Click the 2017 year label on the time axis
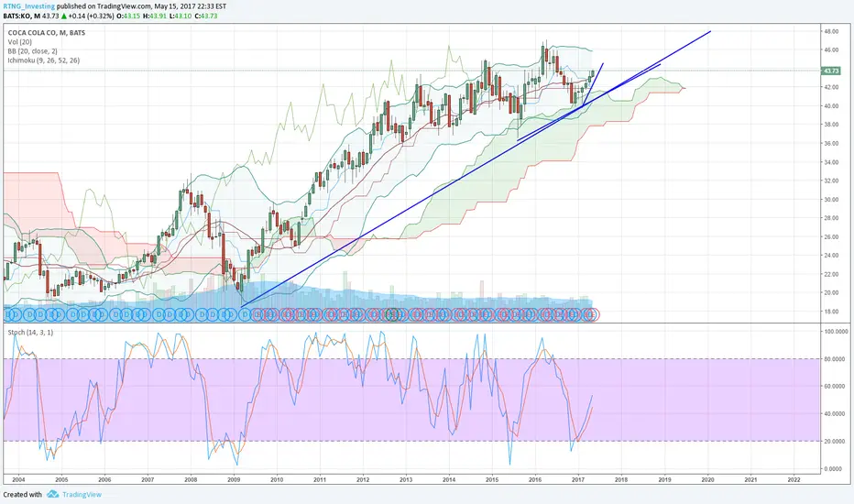The width and height of the screenshot is (854, 504). pos(578,480)
